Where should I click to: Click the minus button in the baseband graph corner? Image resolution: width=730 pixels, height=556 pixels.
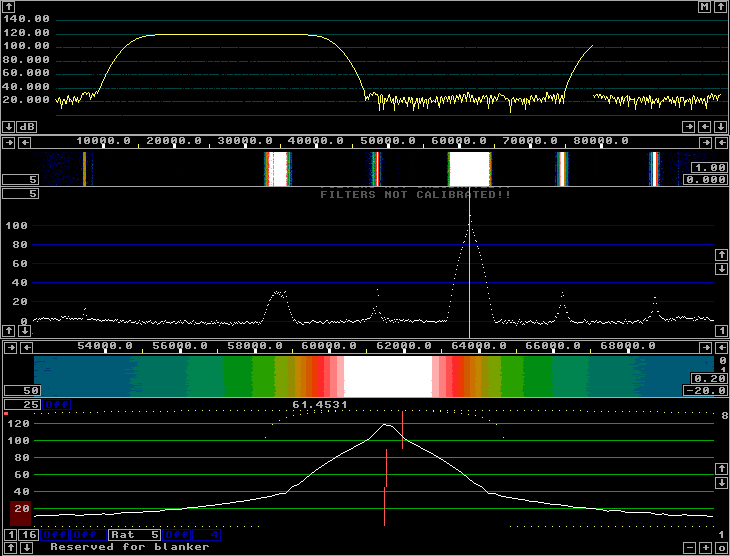pos(690,548)
